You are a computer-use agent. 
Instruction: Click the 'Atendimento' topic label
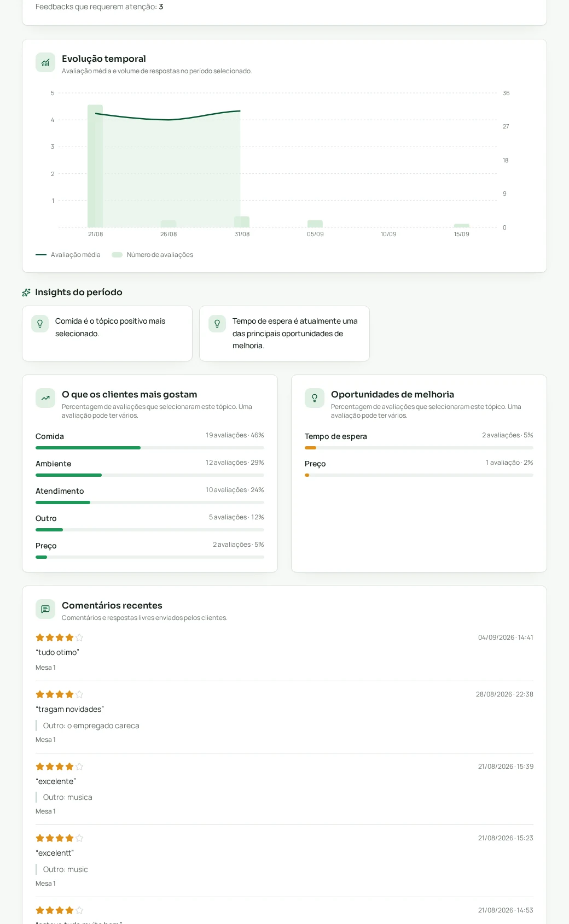coord(60,491)
